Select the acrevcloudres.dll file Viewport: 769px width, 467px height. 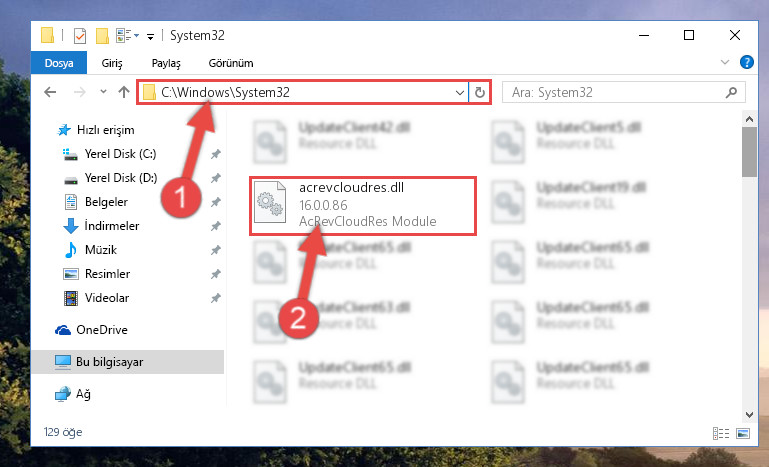coord(362,206)
